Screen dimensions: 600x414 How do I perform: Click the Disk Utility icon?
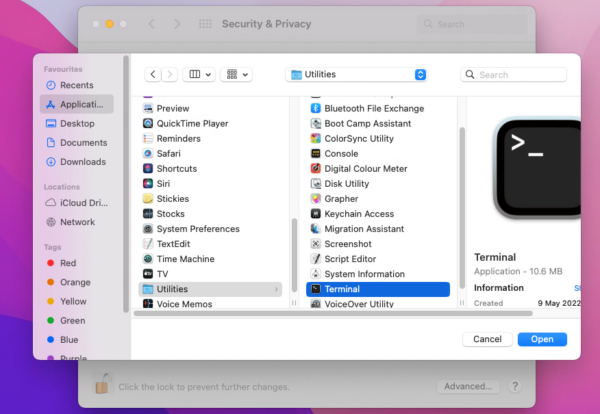(x=315, y=183)
